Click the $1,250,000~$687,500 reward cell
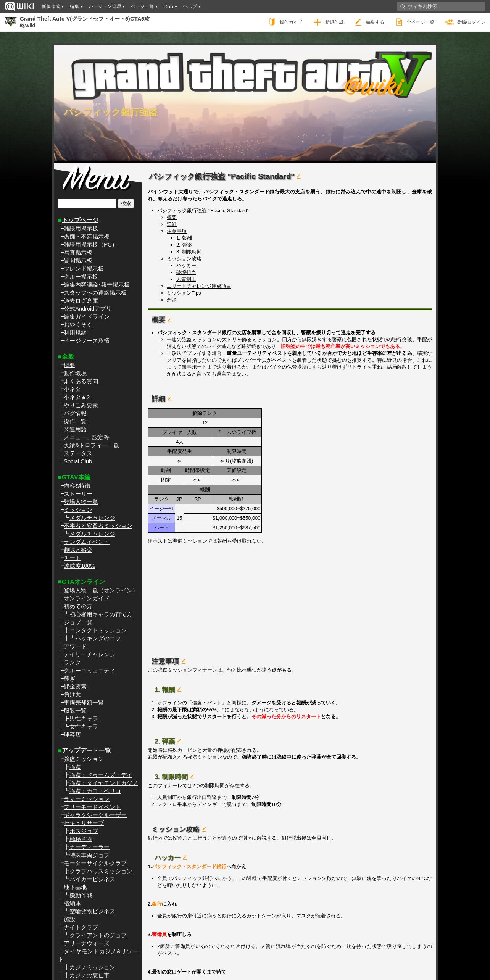 [236, 528]
